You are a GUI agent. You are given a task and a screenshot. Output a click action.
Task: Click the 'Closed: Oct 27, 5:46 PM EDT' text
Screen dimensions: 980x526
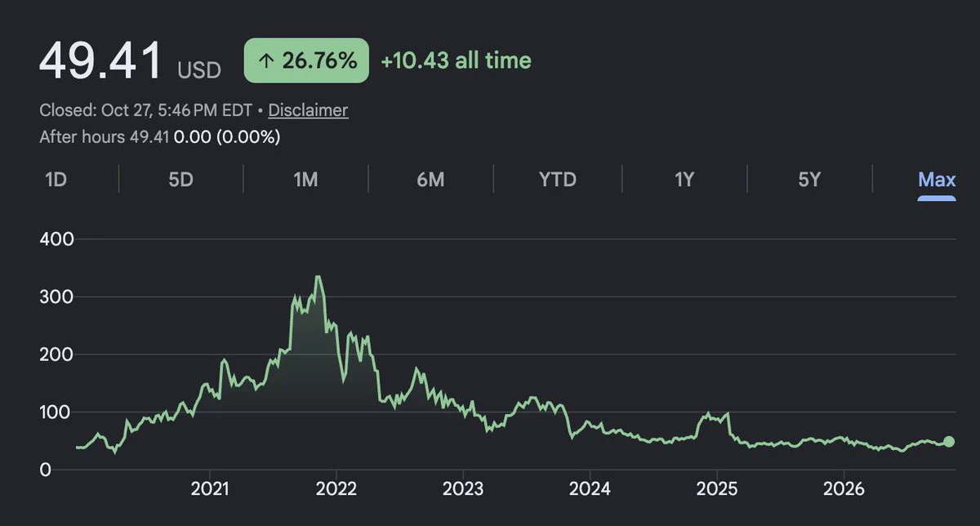(146, 110)
